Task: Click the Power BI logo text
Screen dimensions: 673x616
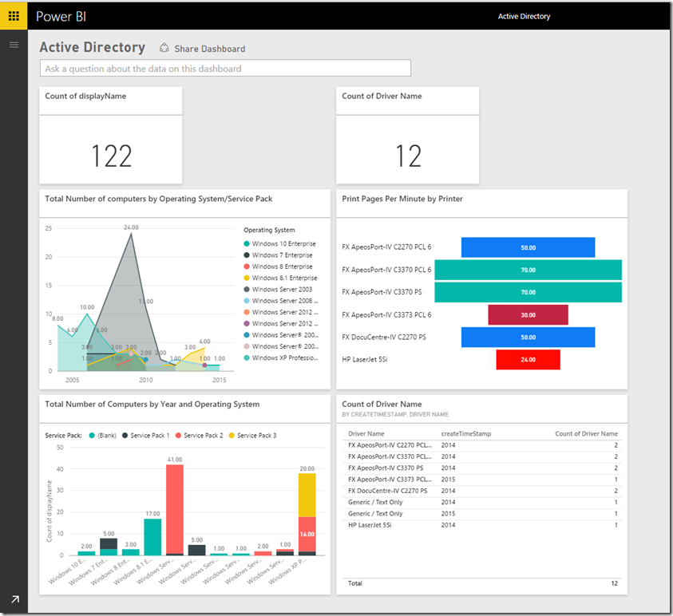Action: pyautogui.click(x=61, y=16)
